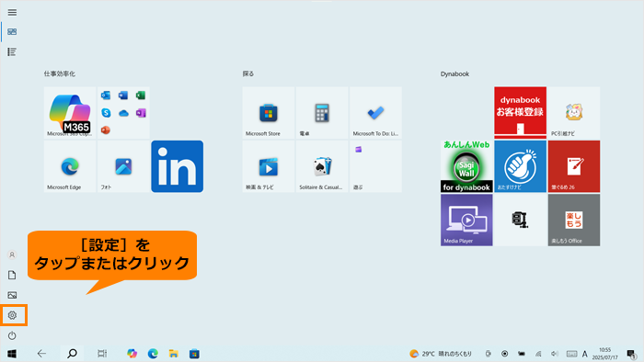
Task: Click the microphone tray icon
Action: click(488, 354)
